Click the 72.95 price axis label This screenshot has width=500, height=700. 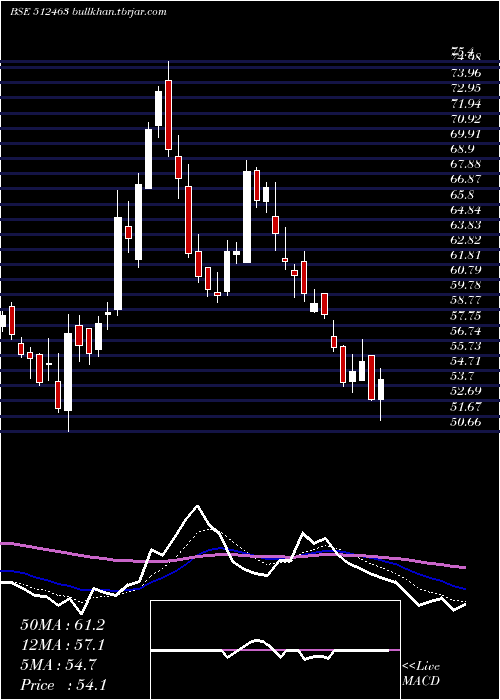tap(466, 88)
